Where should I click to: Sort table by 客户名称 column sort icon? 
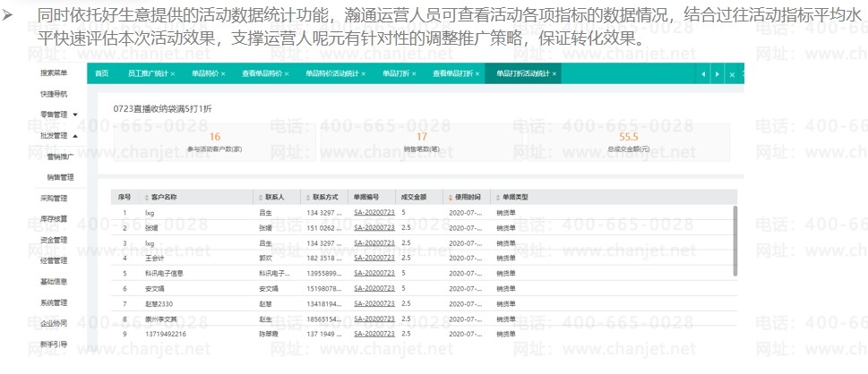[146, 198]
